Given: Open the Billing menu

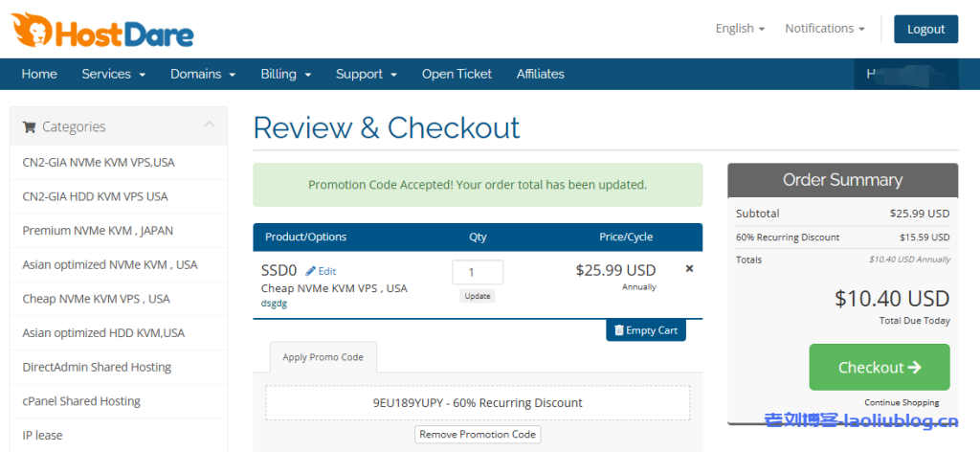Looking at the screenshot, I should coord(285,74).
